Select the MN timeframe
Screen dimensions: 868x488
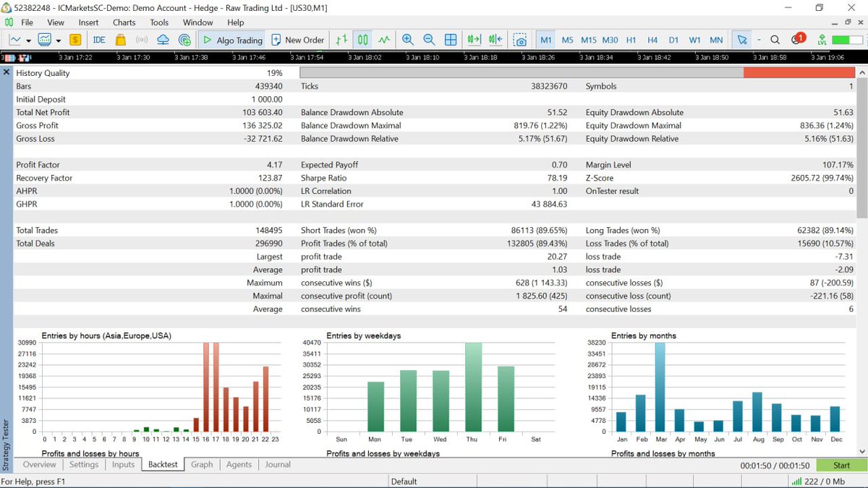tap(716, 40)
